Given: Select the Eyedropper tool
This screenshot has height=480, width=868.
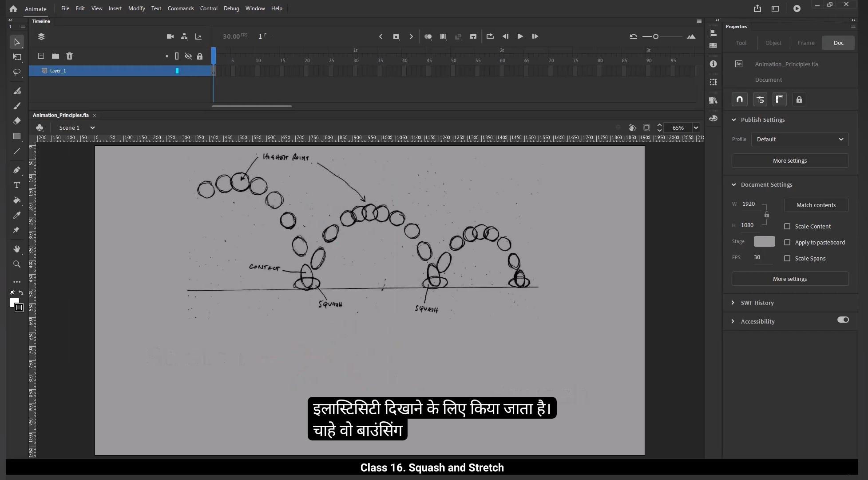Looking at the screenshot, I should pos(17,215).
